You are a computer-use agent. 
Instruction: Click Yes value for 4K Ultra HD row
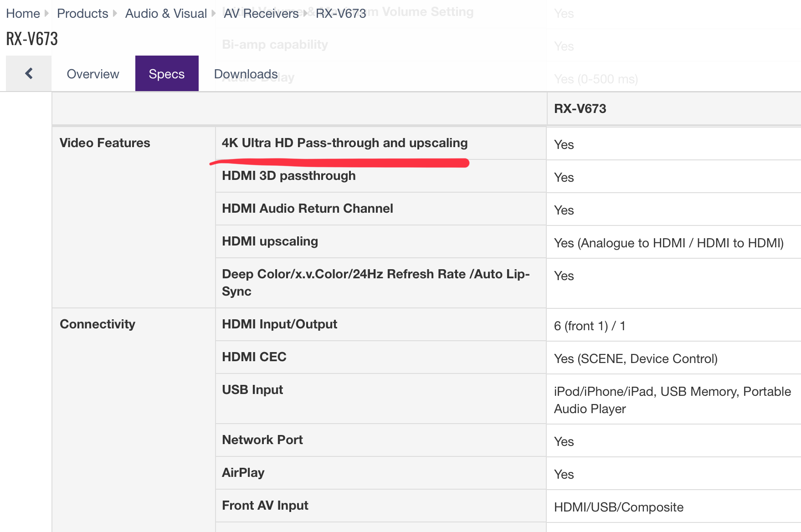click(x=564, y=144)
